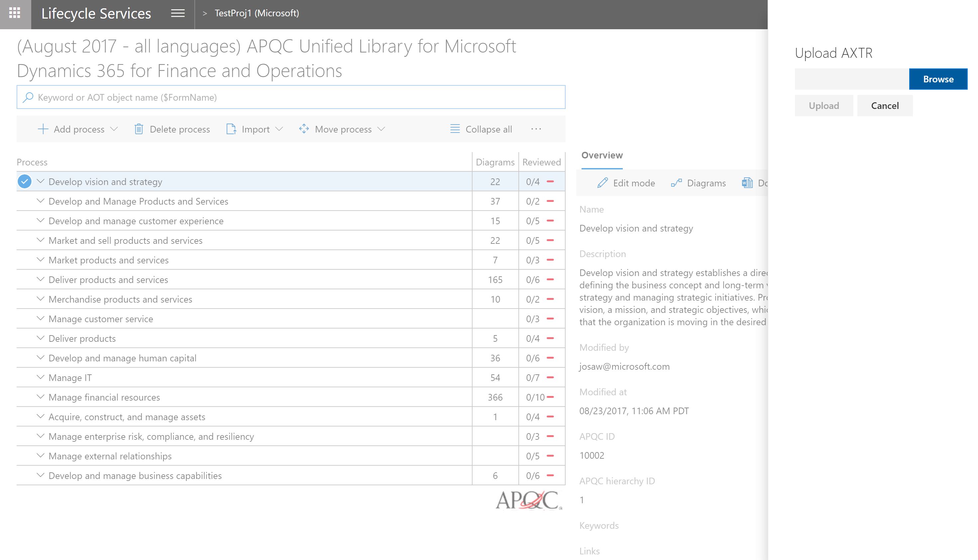Viewport: 978px width, 560px height.
Task: Open Diagrams in the Overview toolbar
Action: 698,183
